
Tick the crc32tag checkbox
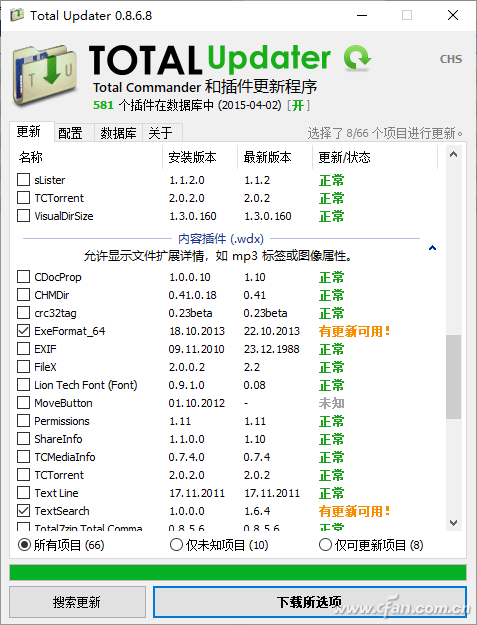click(24, 312)
